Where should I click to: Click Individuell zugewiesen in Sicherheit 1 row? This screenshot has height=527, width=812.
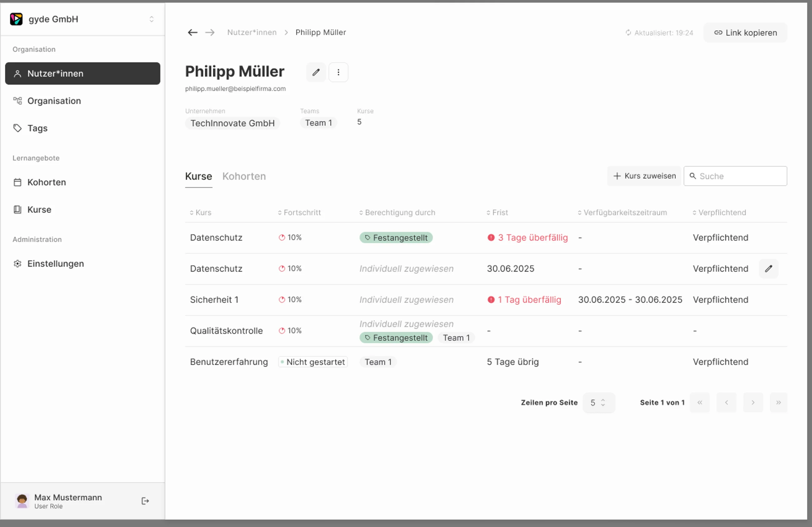click(x=406, y=299)
